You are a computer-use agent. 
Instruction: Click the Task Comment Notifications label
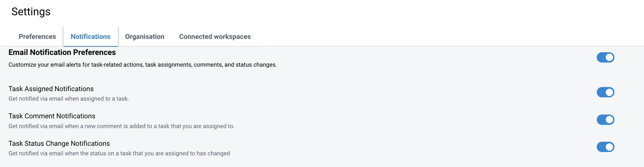(52, 116)
